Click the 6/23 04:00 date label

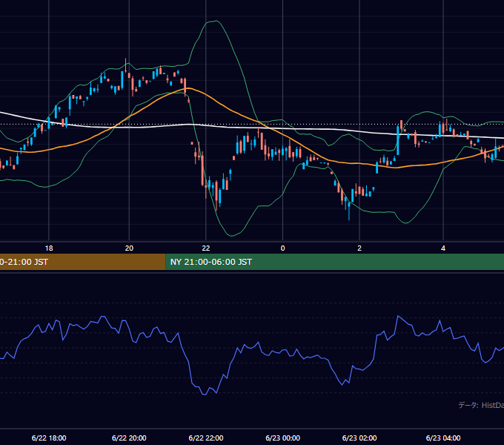(x=443, y=438)
